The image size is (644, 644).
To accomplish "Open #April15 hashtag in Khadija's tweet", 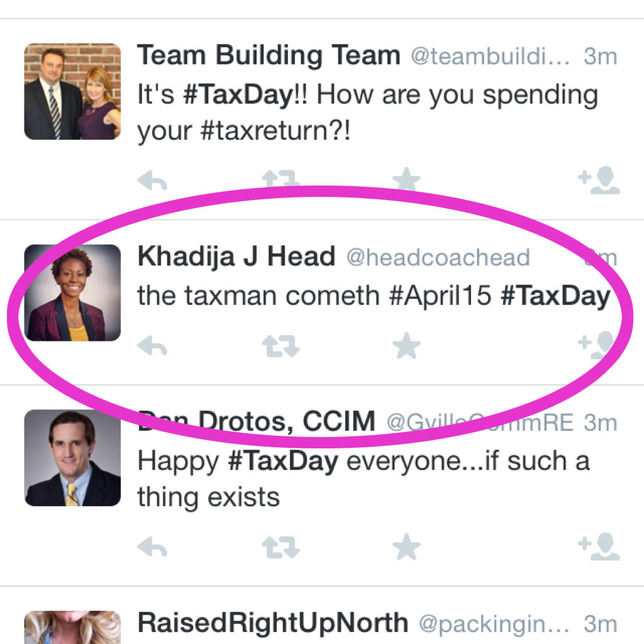I will point(440,296).
